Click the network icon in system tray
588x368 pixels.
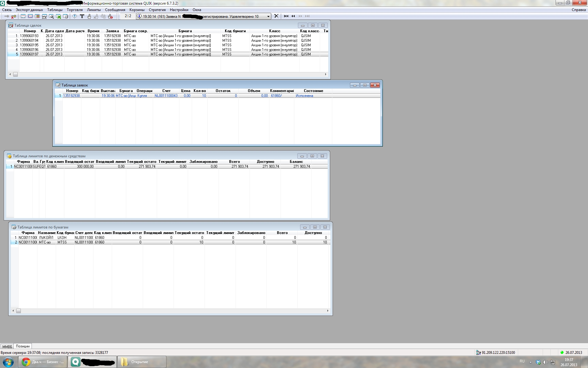pyautogui.click(x=553, y=362)
